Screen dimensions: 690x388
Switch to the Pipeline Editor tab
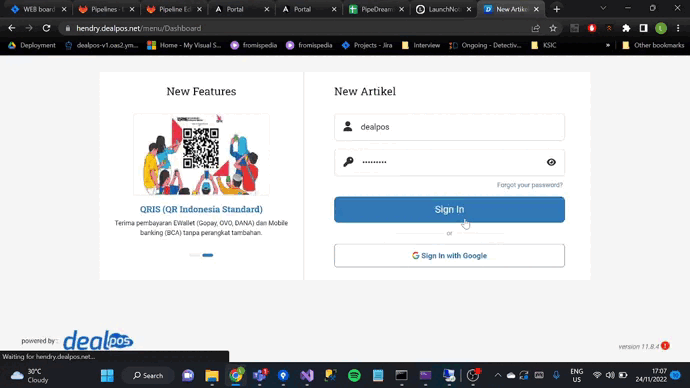pyautogui.click(x=174, y=9)
